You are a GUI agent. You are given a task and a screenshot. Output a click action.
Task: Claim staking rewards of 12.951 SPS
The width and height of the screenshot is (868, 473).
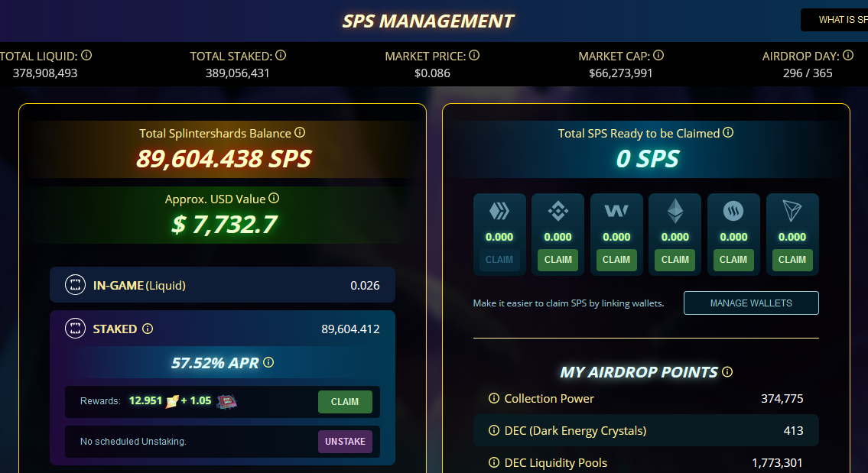click(345, 402)
